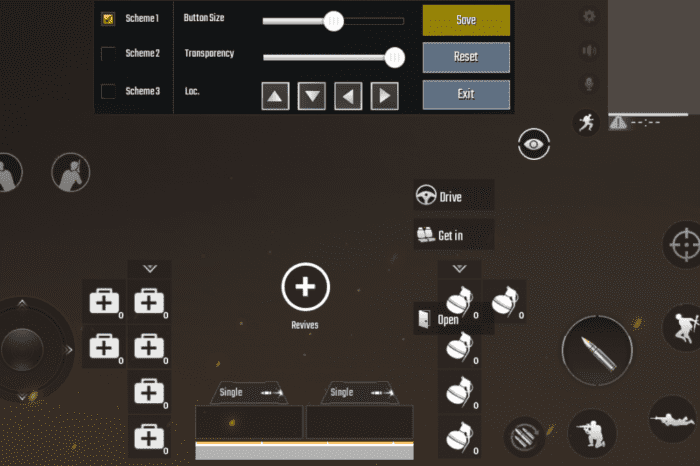
Task: Click the Revives plus circle icon
Action: pos(305,287)
